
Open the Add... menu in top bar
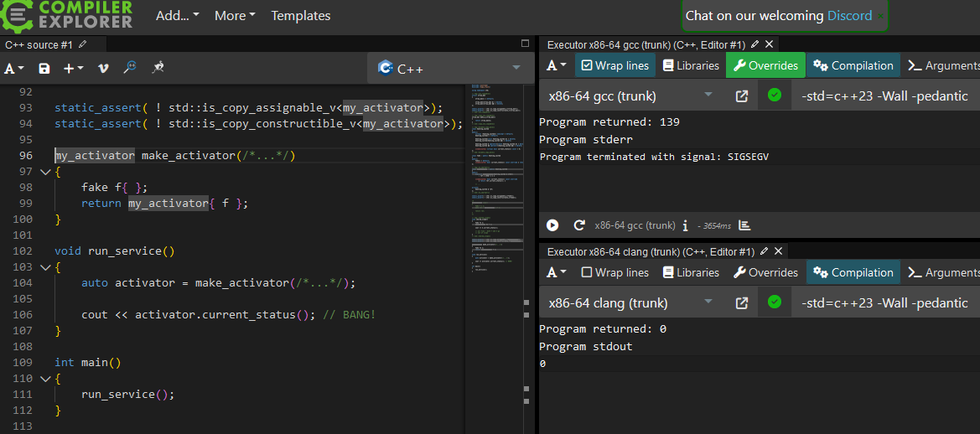[178, 16]
